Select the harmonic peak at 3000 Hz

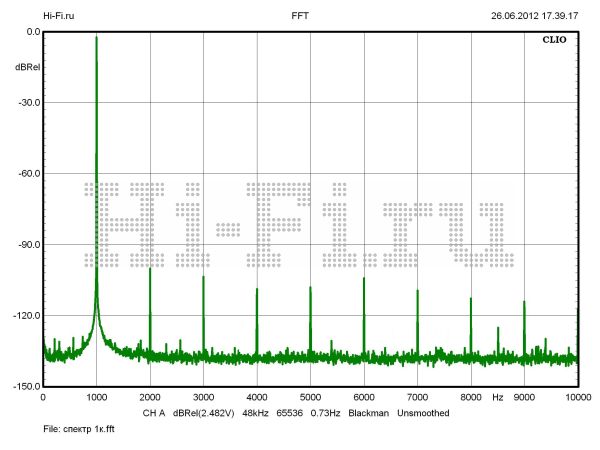[203, 280]
